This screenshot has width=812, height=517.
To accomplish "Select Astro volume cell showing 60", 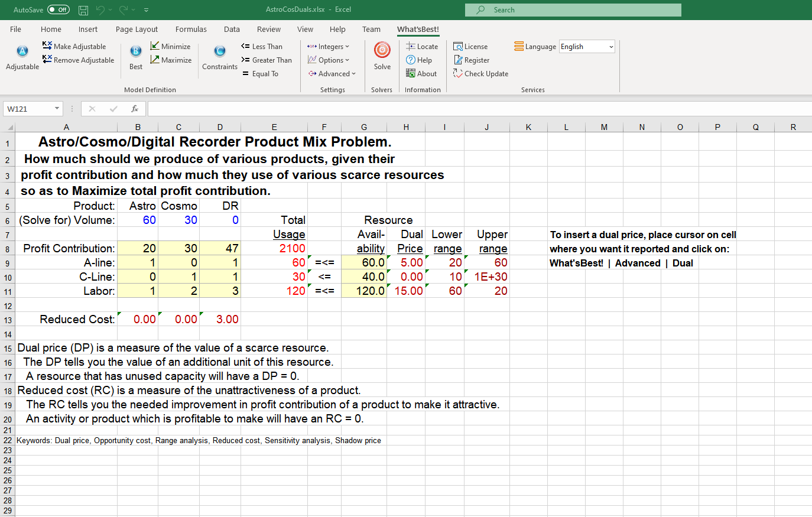I will click(x=138, y=220).
